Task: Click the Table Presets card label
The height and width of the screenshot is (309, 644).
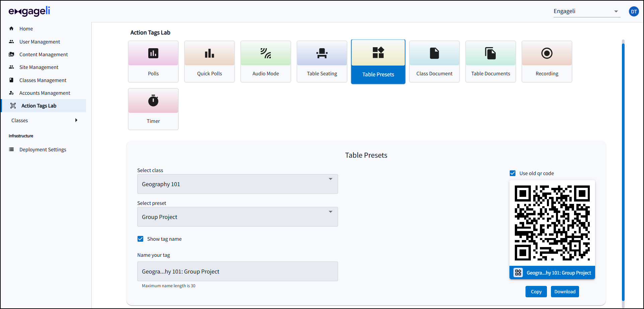Action: tap(378, 74)
